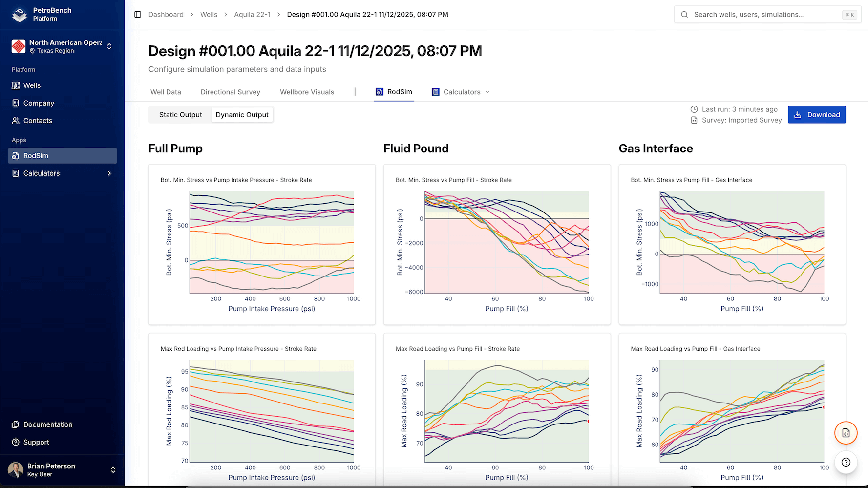Click the orange document assistant floating icon

pyautogui.click(x=846, y=433)
